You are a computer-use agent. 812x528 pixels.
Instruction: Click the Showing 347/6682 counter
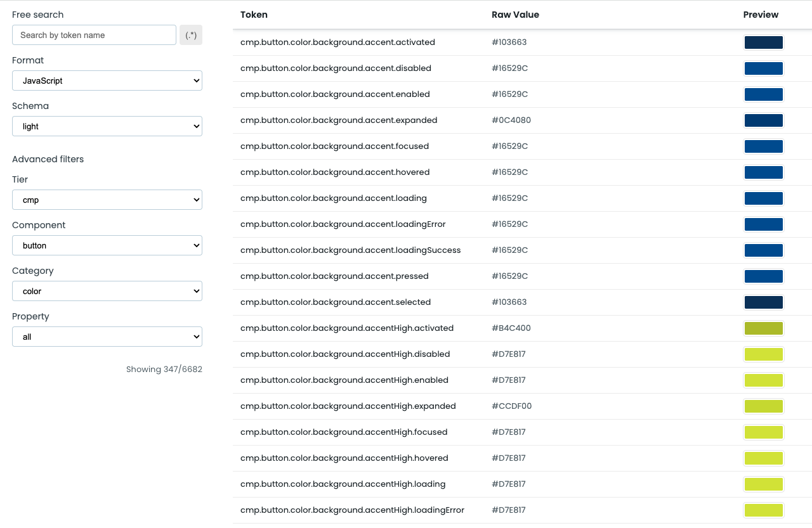164,369
